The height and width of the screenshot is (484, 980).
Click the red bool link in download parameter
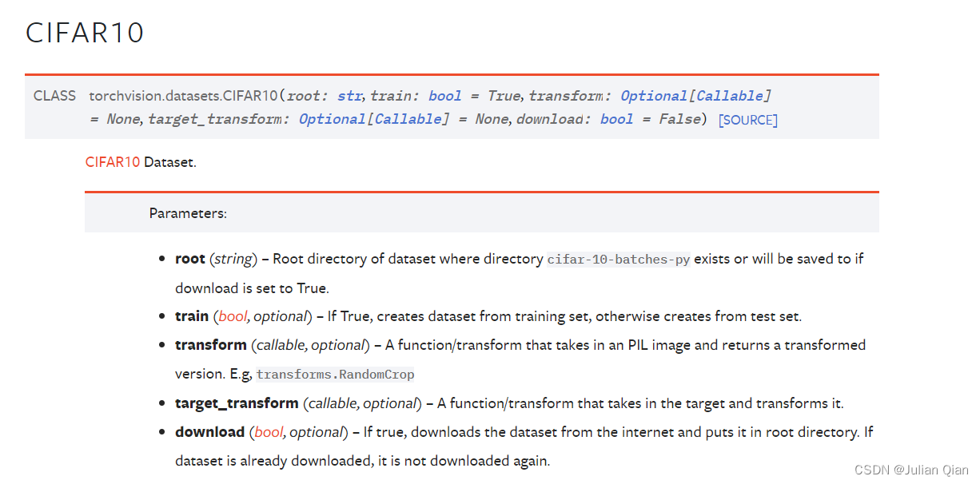(269, 432)
